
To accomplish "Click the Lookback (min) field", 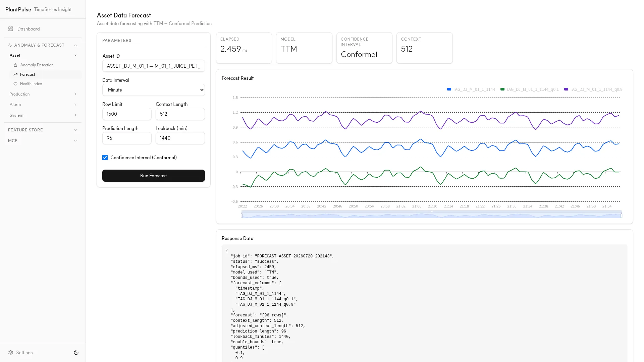I will (180, 138).
